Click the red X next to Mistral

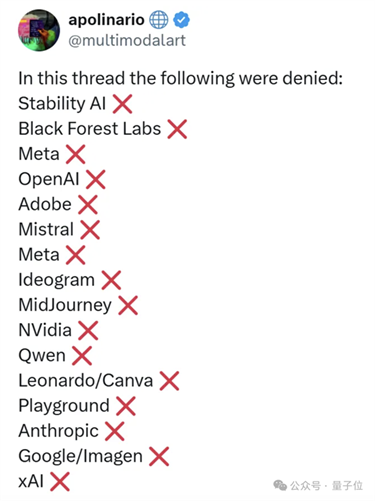(90, 230)
